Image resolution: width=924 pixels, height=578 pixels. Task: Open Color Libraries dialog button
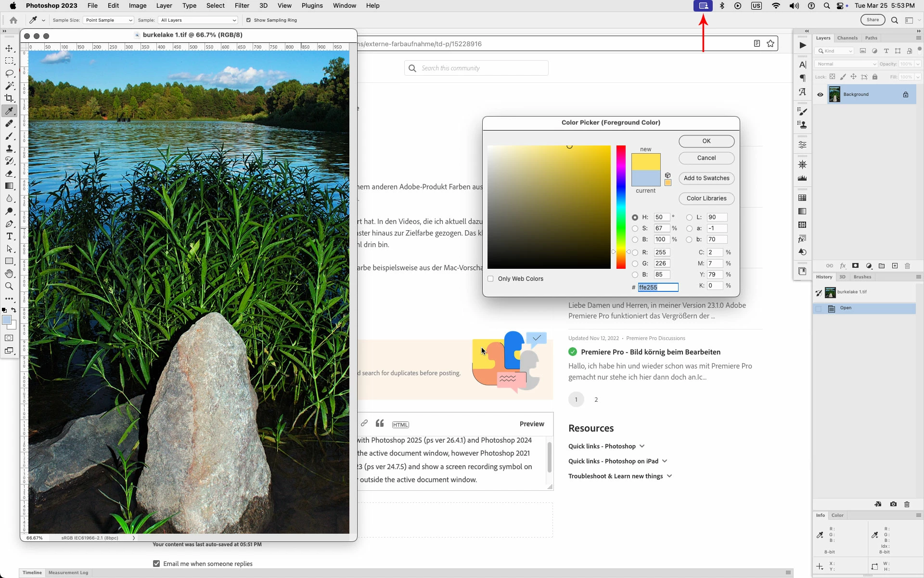pyautogui.click(x=706, y=198)
